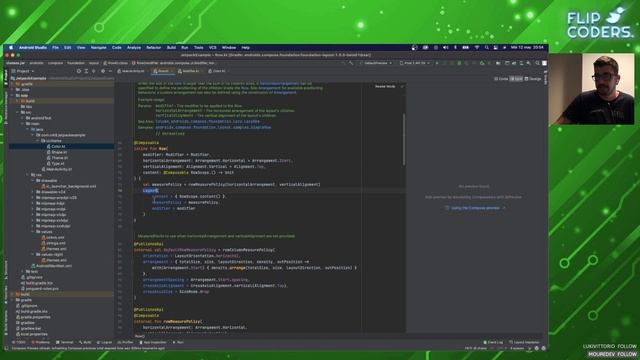Open MainActivity.kt in the project tree
Screen dimensions: 640x360
[59, 169]
